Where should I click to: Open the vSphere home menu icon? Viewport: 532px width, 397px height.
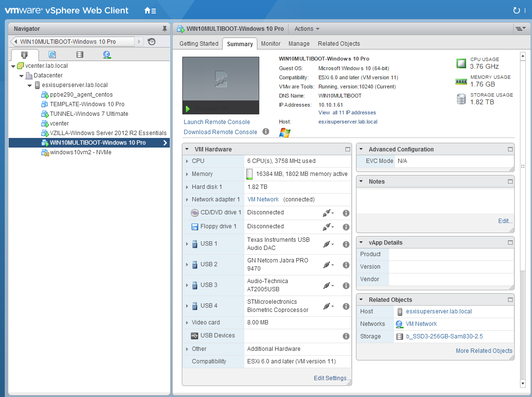[150, 11]
